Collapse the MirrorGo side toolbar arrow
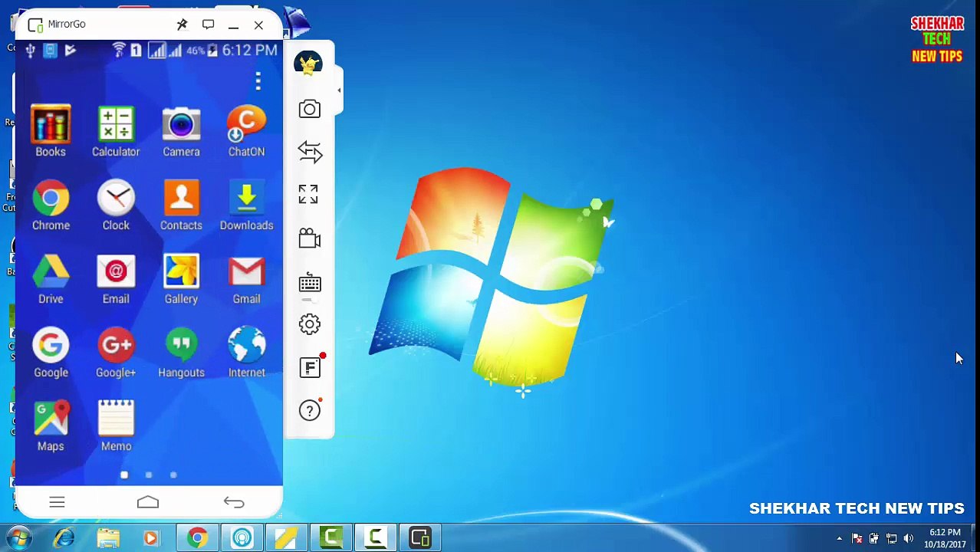Image resolution: width=980 pixels, height=552 pixels. pos(339,90)
